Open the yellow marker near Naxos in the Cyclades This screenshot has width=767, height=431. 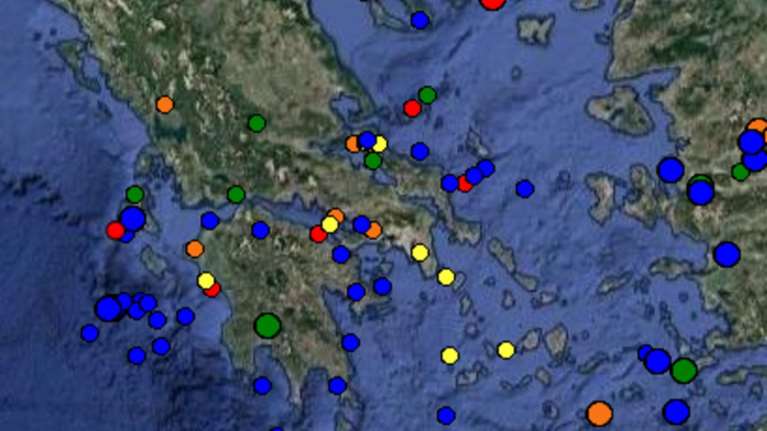click(506, 350)
